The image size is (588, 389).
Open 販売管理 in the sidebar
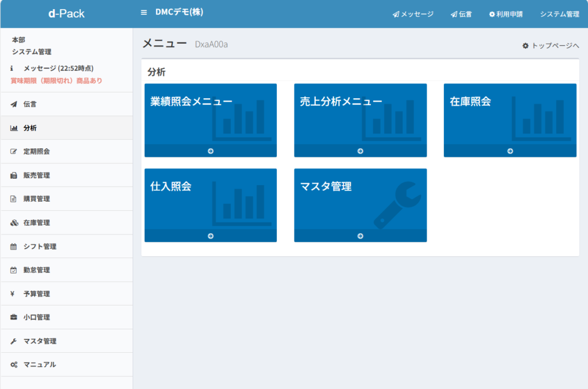[37, 175]
